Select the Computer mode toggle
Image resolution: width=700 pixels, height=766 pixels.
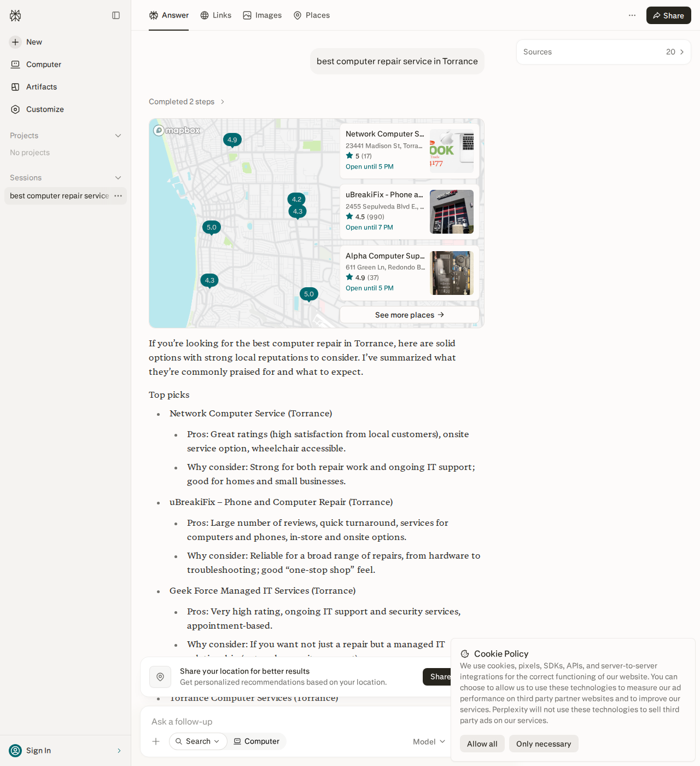coord(256,741)
